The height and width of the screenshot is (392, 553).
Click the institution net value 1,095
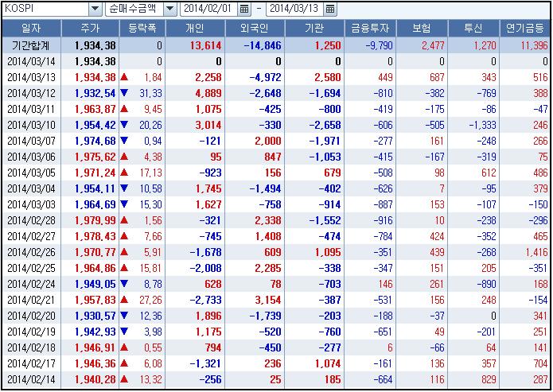tap(328, 252)
